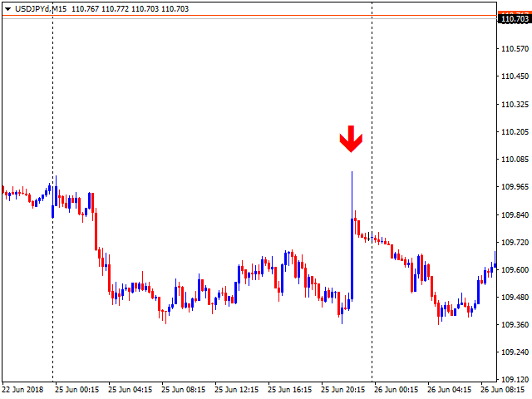532x399 pixels.
Task: Click the 109.965 price scale label
Action: click(515, 188)
